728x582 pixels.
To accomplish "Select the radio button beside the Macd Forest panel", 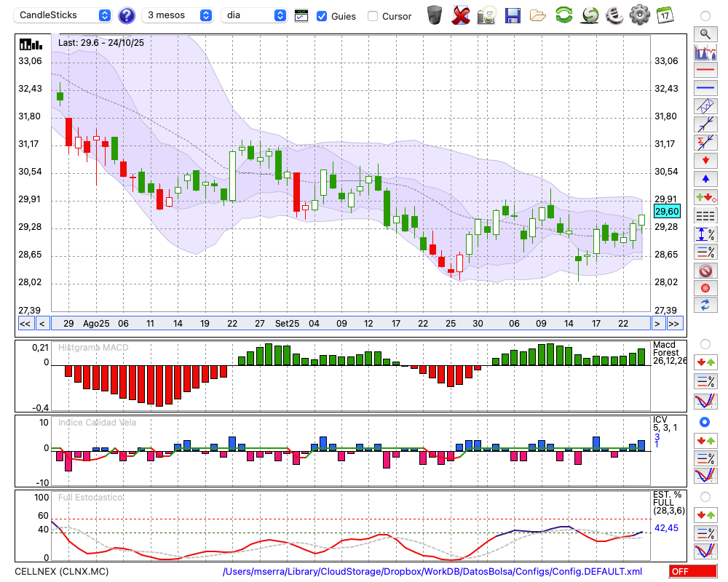I will (x=705, y=343).
